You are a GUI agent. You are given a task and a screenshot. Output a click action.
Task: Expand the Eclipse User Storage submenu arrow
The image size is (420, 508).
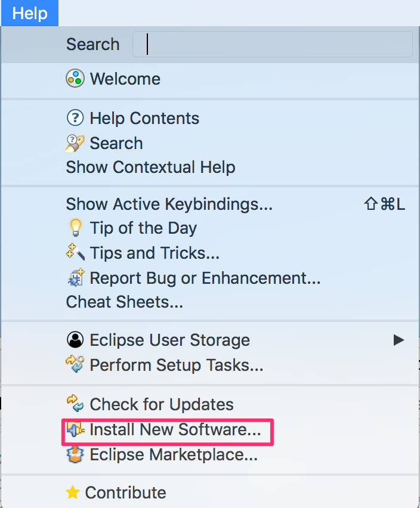pos(399,340)
